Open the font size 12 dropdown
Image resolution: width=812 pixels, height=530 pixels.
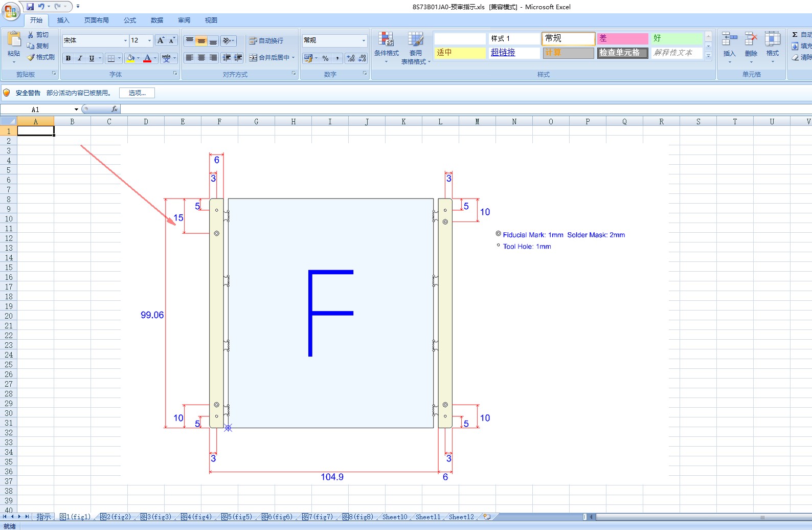[149, 40]
